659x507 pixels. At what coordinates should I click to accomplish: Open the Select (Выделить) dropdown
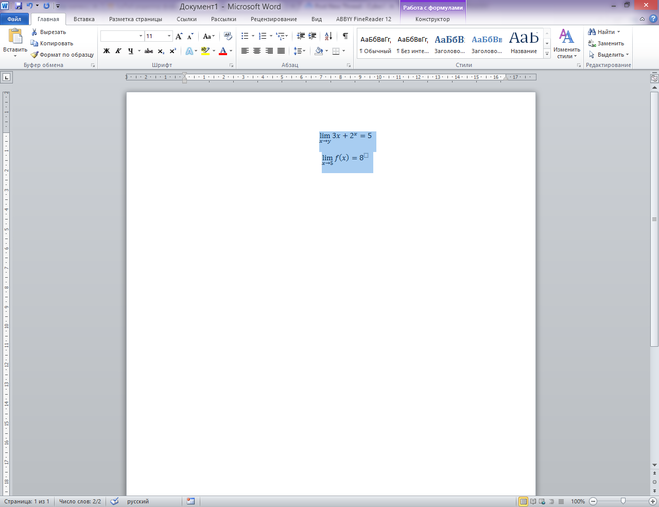click(x=608, y=55)
